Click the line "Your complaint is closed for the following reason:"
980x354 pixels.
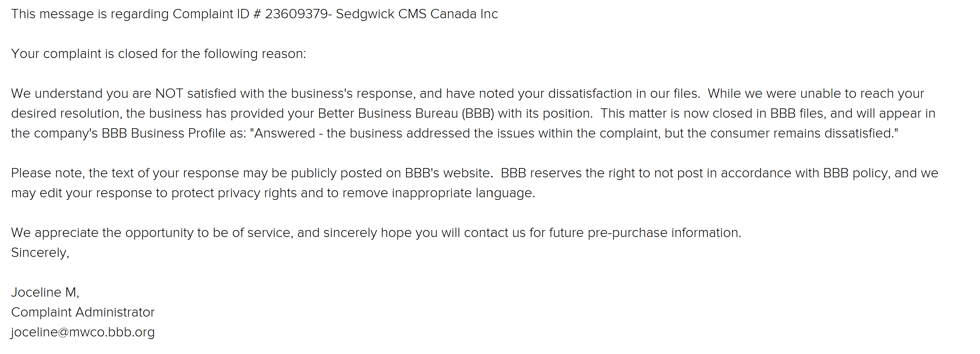click(x=158, y=54)
